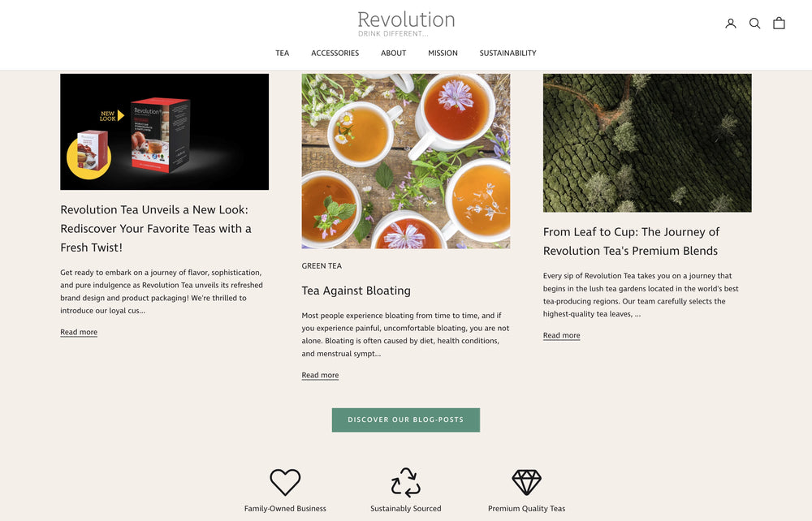This screenshot has width=812, height=521.
Task: Open the ACCESSORIES menu item
Action: click(335, 53)
